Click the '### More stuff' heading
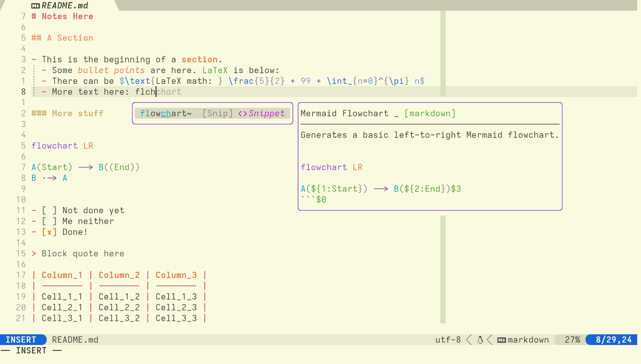 pos(68,114)
